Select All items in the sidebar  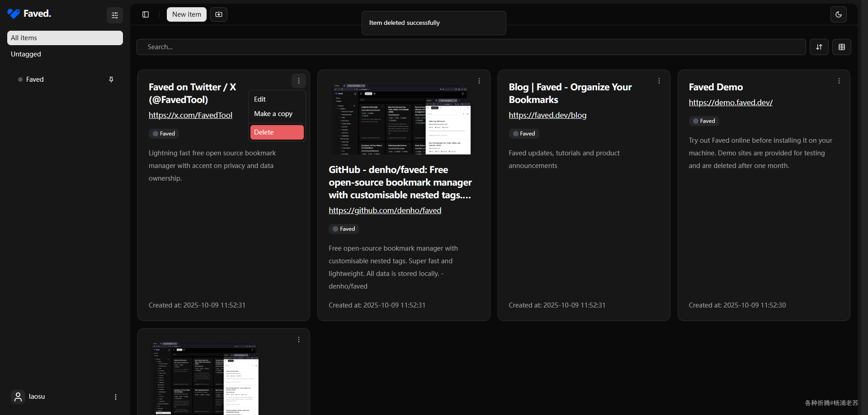(x=65, y=38)
